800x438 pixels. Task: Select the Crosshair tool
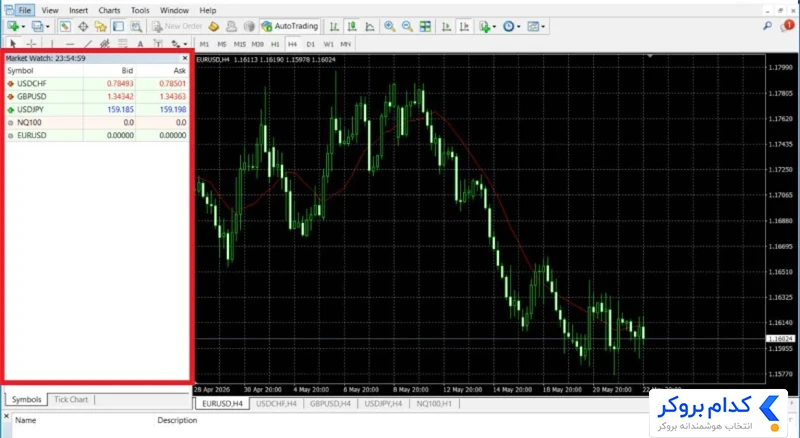[x=31, y=44]
